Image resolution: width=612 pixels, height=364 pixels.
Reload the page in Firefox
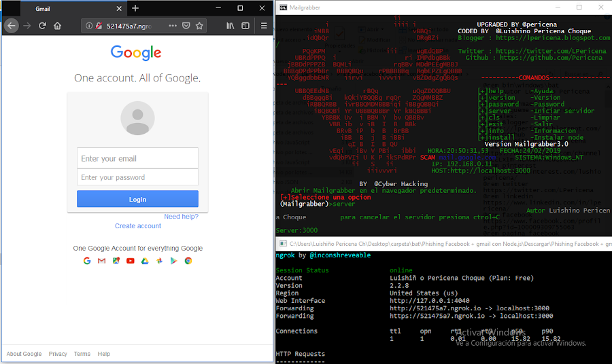point(42,26)
